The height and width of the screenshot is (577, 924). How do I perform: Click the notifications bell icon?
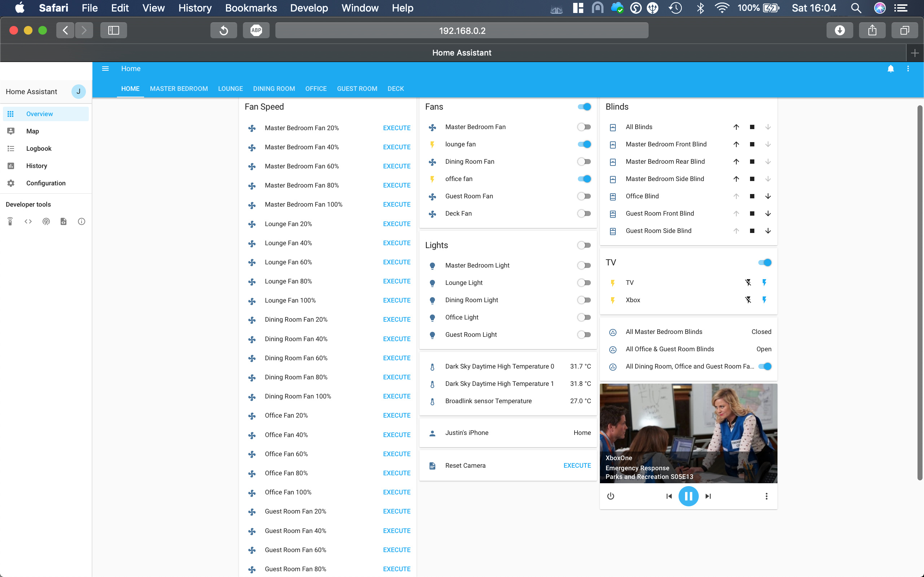pyautogui.click(x=890, y=69)
